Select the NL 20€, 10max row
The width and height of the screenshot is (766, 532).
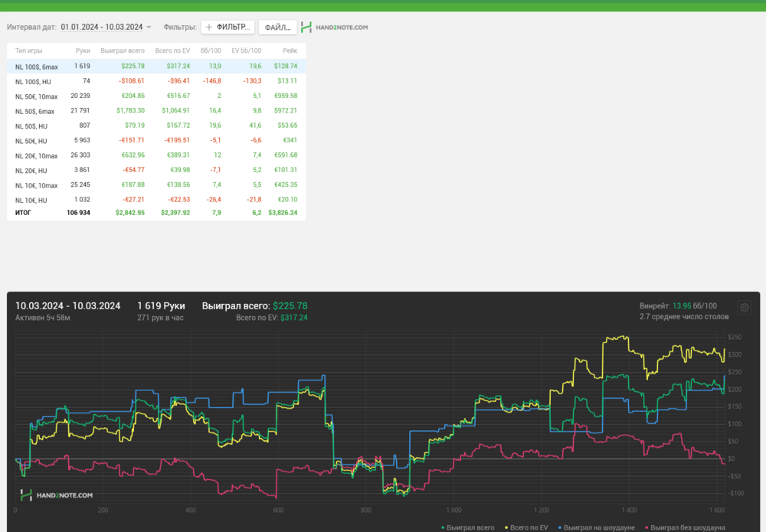pos(156,155)
